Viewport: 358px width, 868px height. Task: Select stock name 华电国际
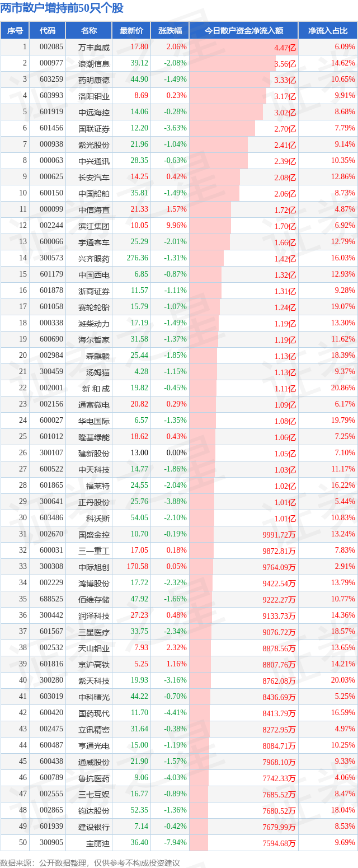pos(94,421)
